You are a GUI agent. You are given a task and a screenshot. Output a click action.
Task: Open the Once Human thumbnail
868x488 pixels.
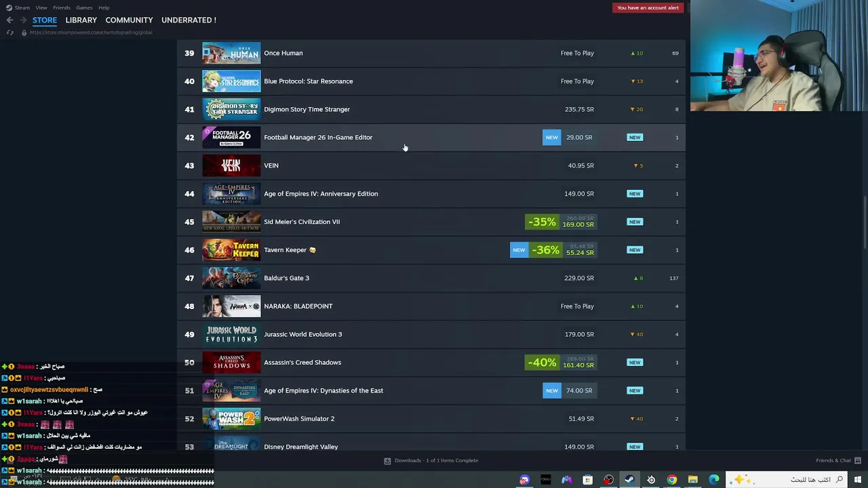(231, 53)
